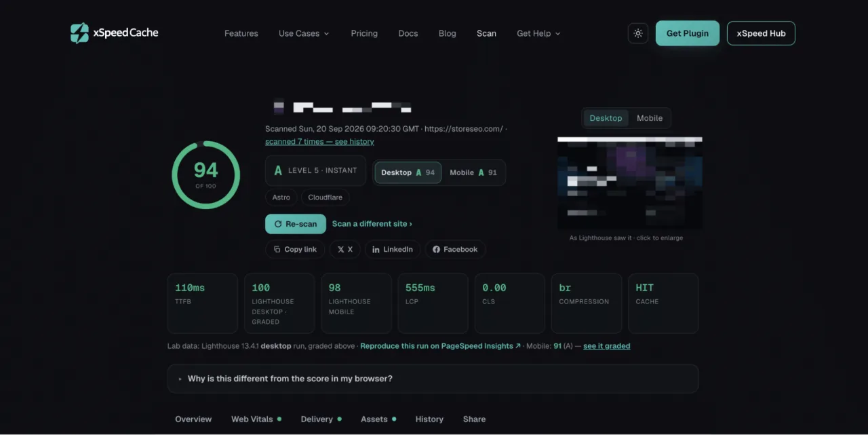Click the 555ms LCP metric card

(433, 303)
